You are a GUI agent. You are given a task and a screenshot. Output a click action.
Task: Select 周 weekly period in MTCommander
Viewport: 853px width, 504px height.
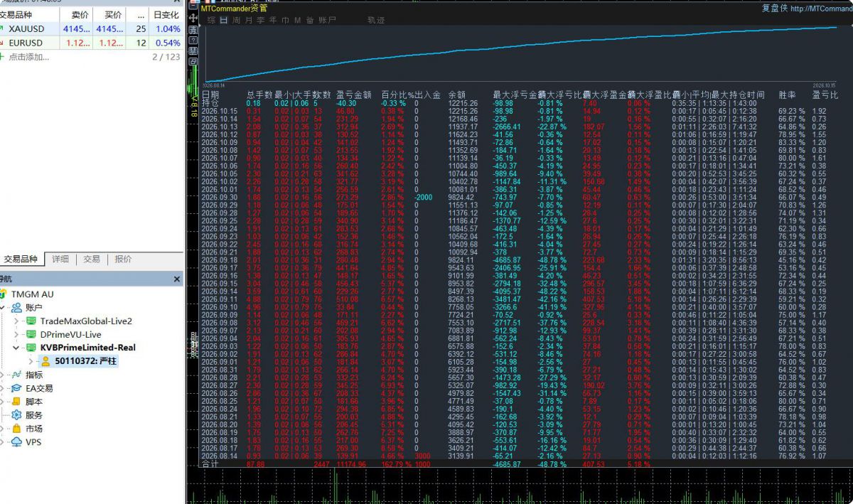pyautogui.click(x=237, y=21)
